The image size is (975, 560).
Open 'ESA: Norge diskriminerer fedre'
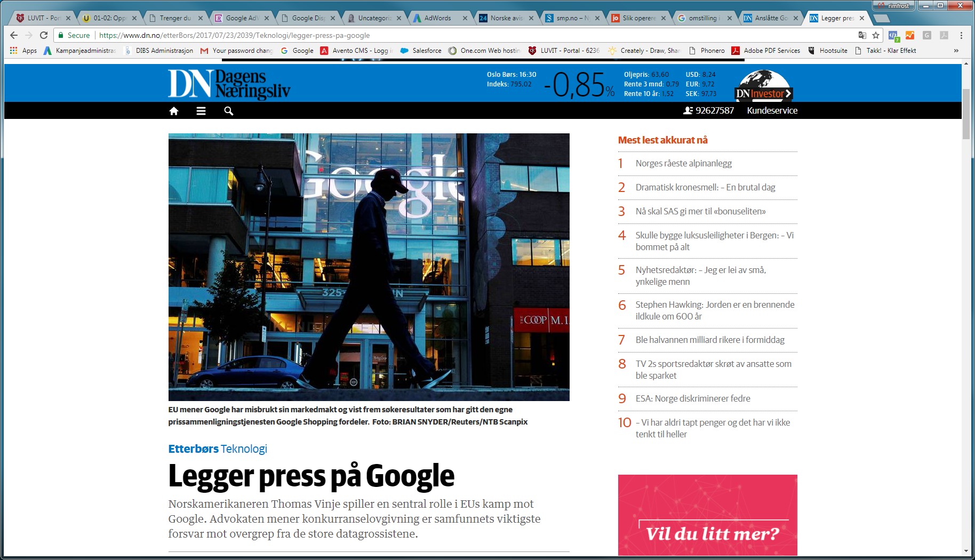tap(692, 398)
